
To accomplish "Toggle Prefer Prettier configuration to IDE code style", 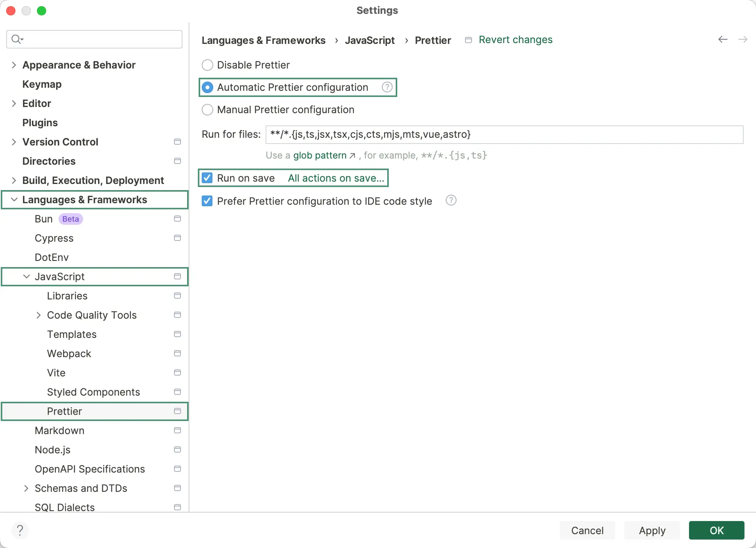I will [x=207, y=201].
